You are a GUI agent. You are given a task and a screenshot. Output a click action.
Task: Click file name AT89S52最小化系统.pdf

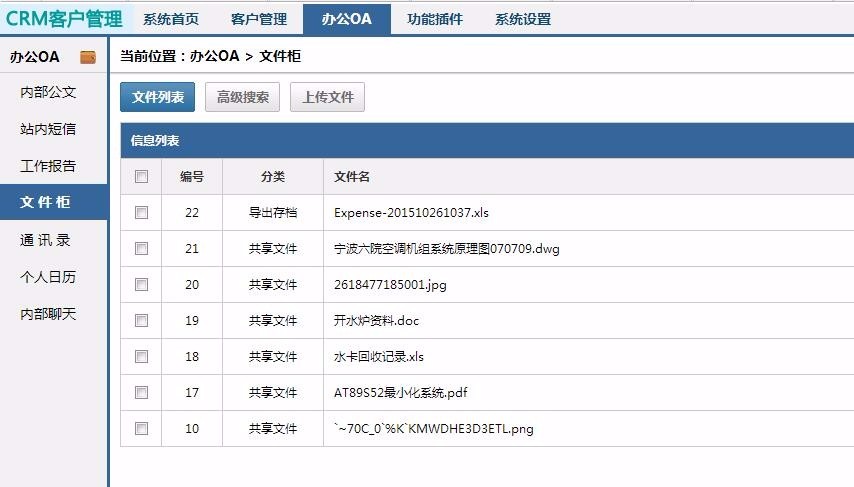coord(400,393)
